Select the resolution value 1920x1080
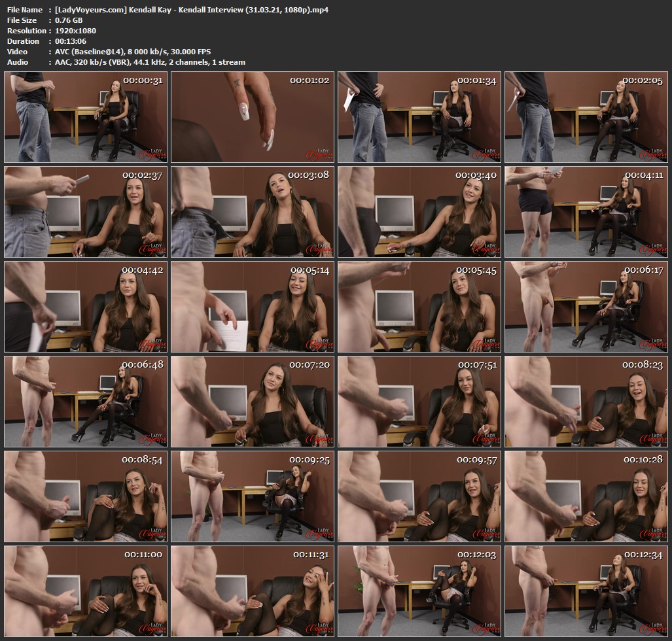The image size is (672, 641). (74, 31)
